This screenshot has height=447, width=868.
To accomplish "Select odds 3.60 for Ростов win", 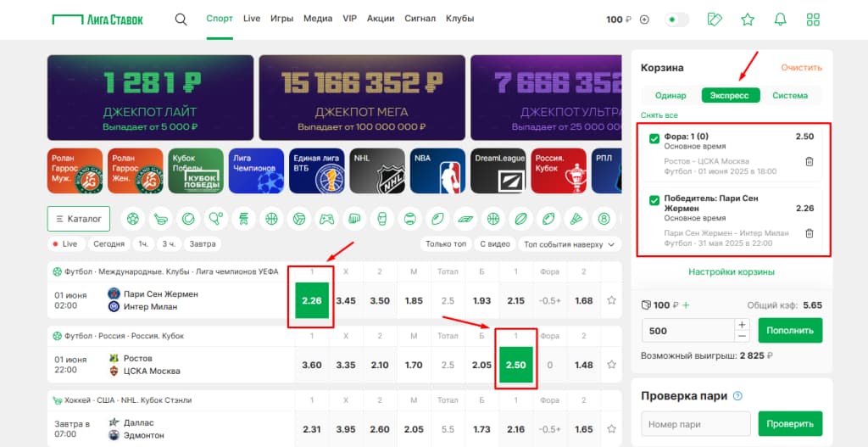I will pyautogui.click(x=312, y=365).
